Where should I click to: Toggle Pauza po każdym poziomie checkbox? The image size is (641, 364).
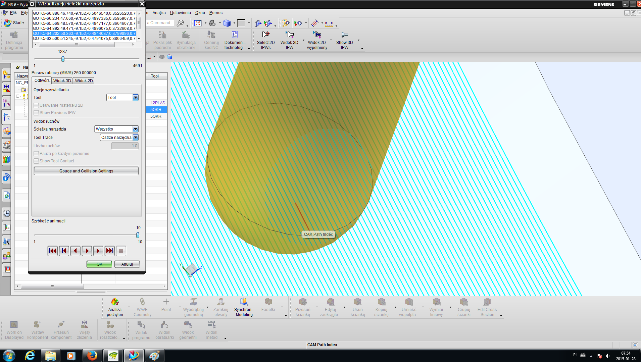(x=36, y=154)
